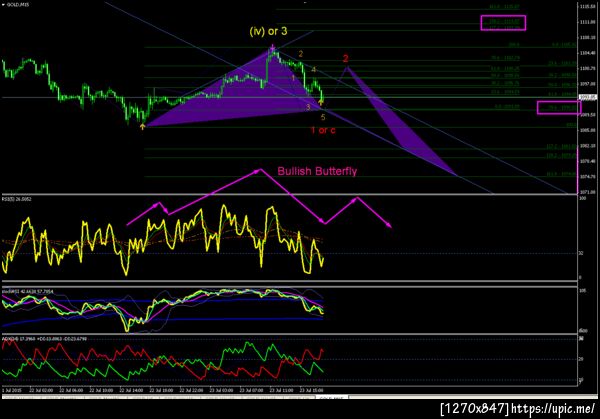Click the 1074.70 price axis label

(587, 176)
